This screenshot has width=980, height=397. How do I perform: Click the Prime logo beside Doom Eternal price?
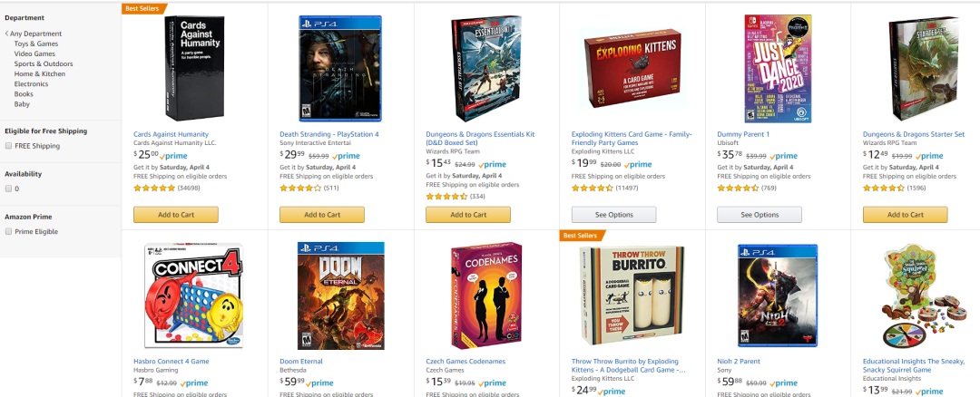click(x=319, y=383)
